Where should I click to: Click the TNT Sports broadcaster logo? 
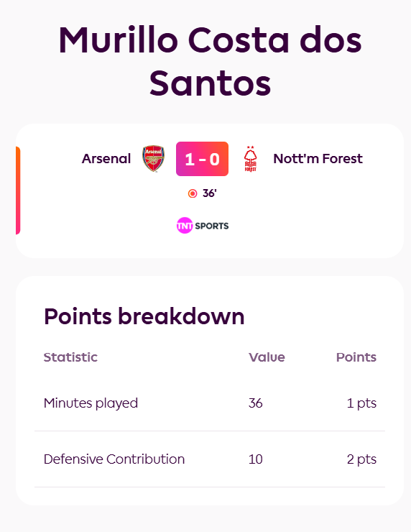[203, 226]
